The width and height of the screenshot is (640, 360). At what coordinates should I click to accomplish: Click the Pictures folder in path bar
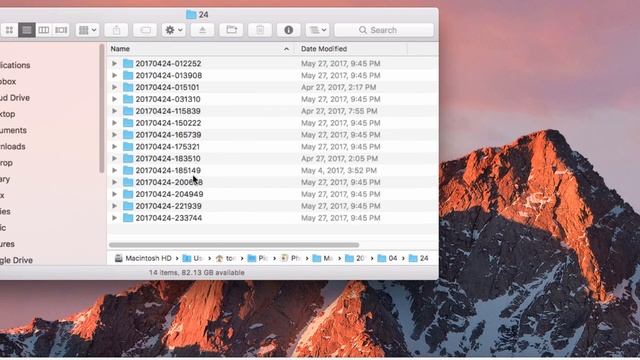(258, 258)
